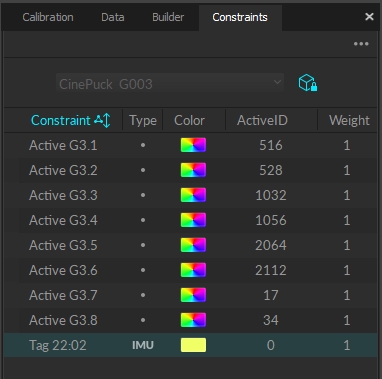Open the Builder tab
The height and width of the screenshot is (379, 382).
(x=168, y=17)
